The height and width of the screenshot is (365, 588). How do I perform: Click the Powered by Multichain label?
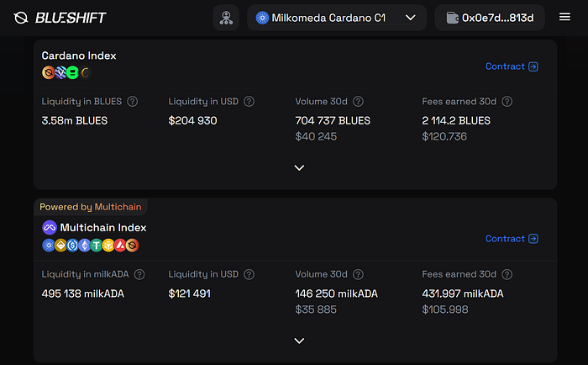pyautogui.click(x=91, y=207)
